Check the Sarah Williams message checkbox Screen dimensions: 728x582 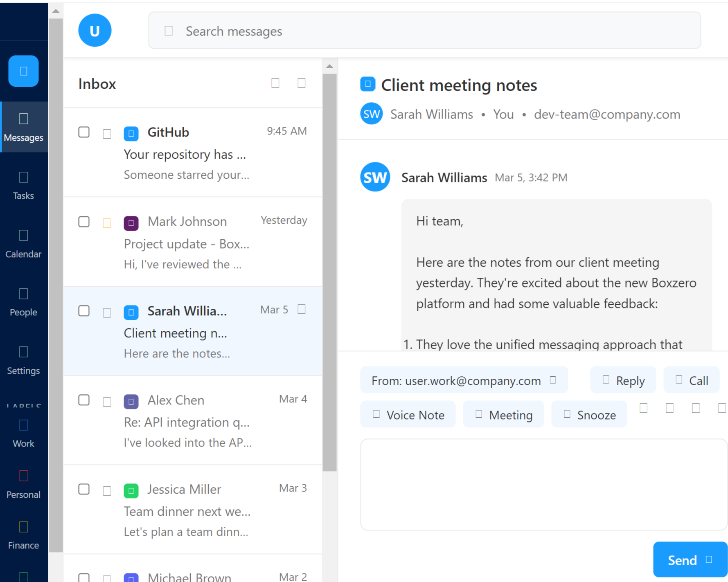(84, 311)
